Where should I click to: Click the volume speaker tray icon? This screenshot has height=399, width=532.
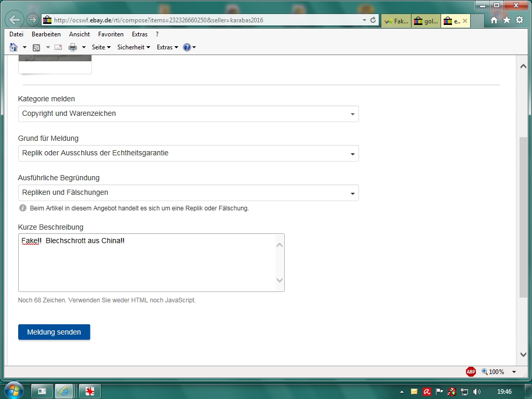(x=477, y=392)
